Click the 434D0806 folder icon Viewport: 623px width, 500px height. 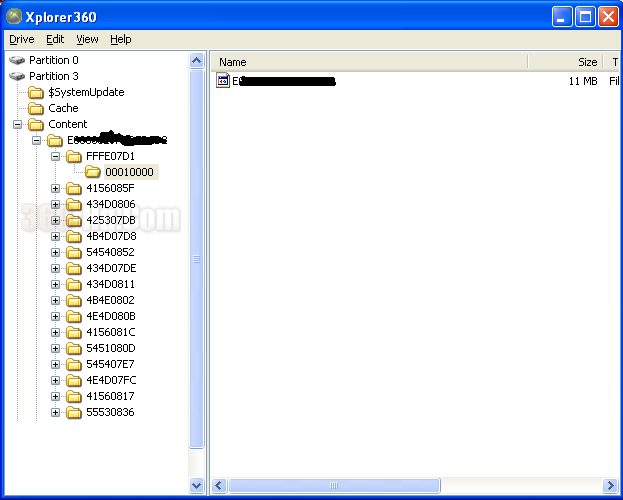pos(74,204)
